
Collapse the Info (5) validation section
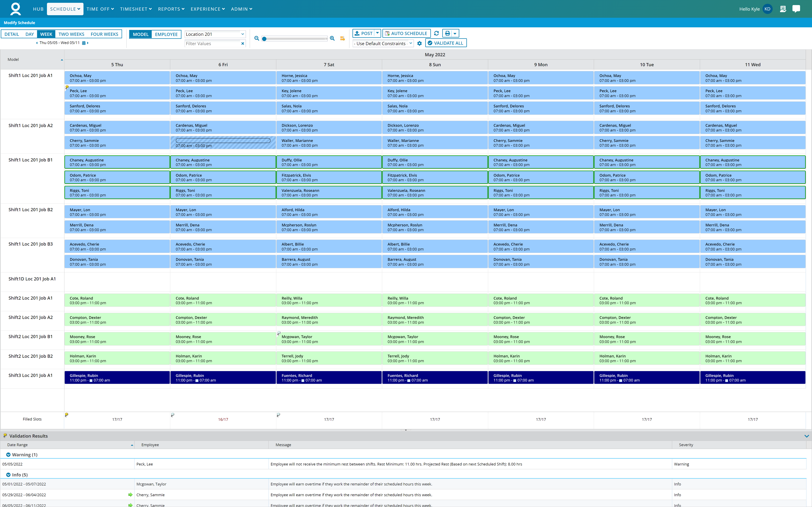pyautogui.click(x=8, y=475)
